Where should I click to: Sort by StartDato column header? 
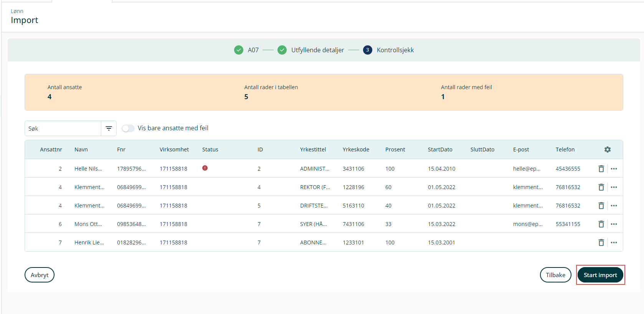440,150
